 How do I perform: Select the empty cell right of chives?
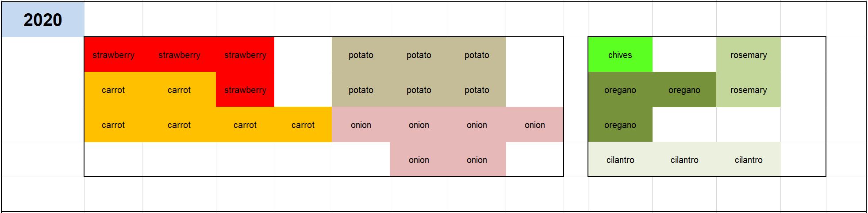(x=684, y=54)
